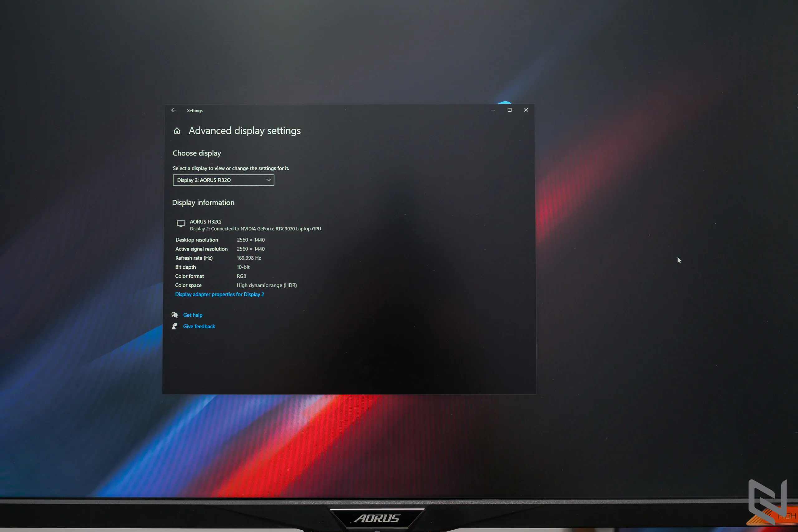Screen dimensions: 798x532
Task: Open the Get help link
Action: [193, 315]
